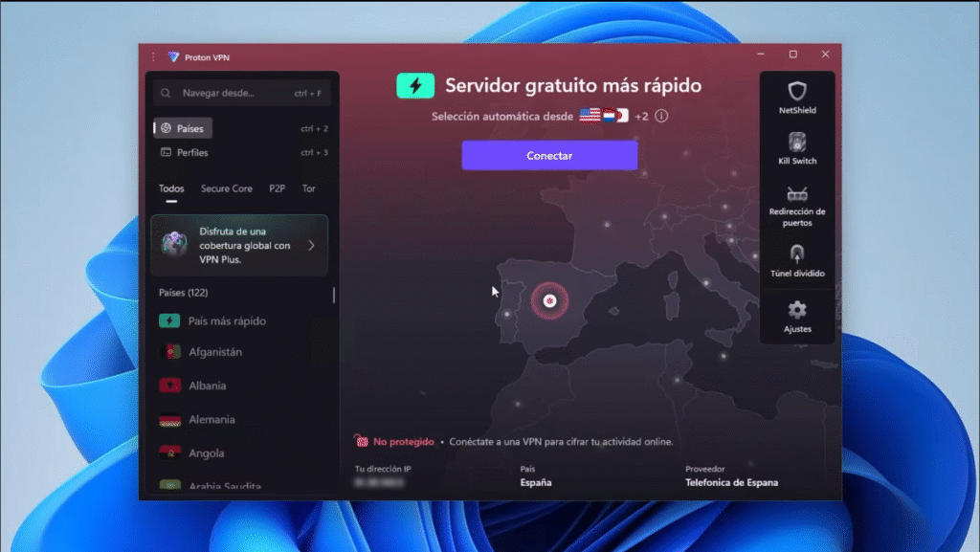This screenshot has width=980, height=552.
Task: Close the Proton VPN window
Action: coord(825,55)
